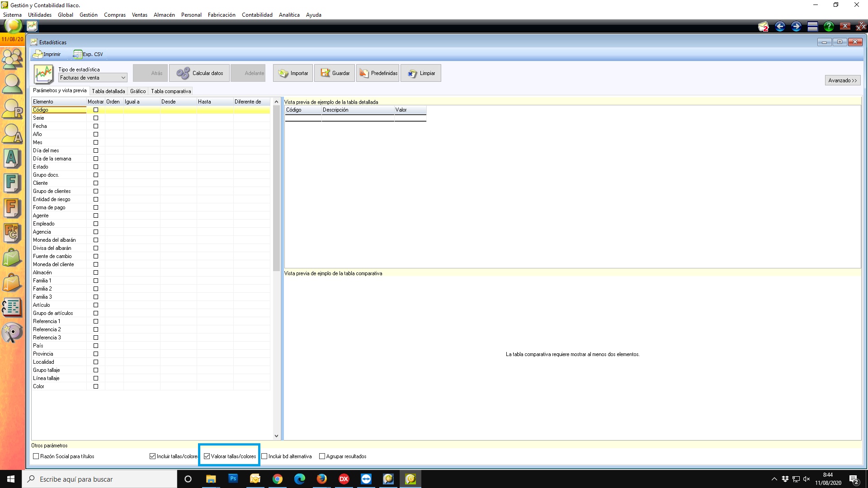Open the user with A icon in sidebar
Image resolution: width=868 pixels, height=488 pixels.
pos(12,134)
